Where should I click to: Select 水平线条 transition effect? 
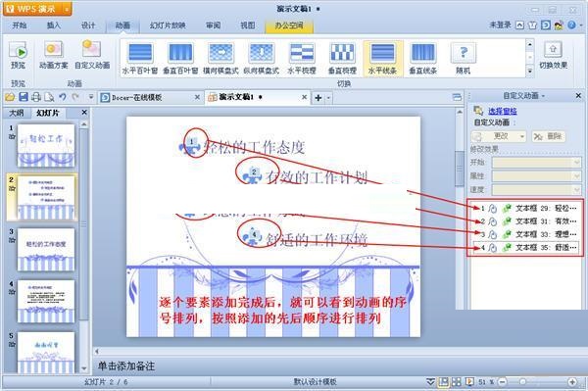point(382,59)
